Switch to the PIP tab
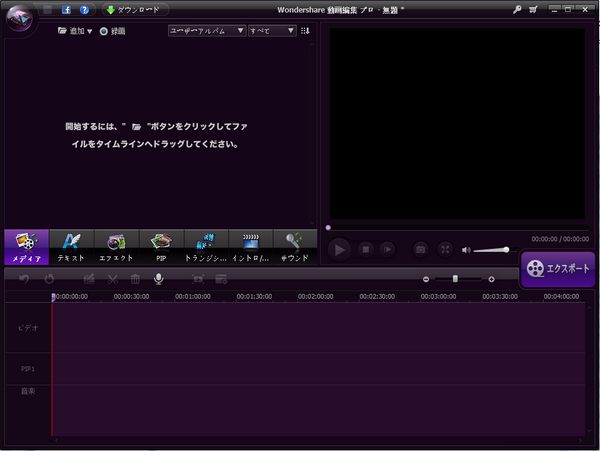This screenshot has height=451, width=600. (161, 247)
